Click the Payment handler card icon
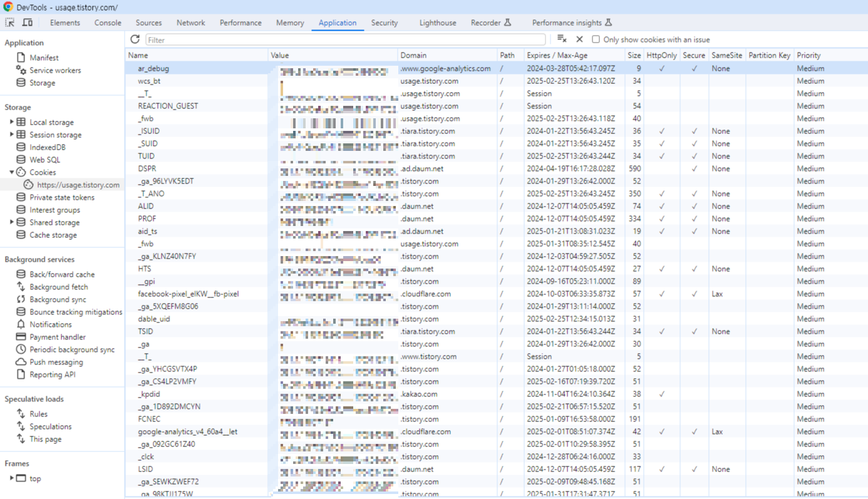Viewport: 868px width, 499px height. click(21, 337)
